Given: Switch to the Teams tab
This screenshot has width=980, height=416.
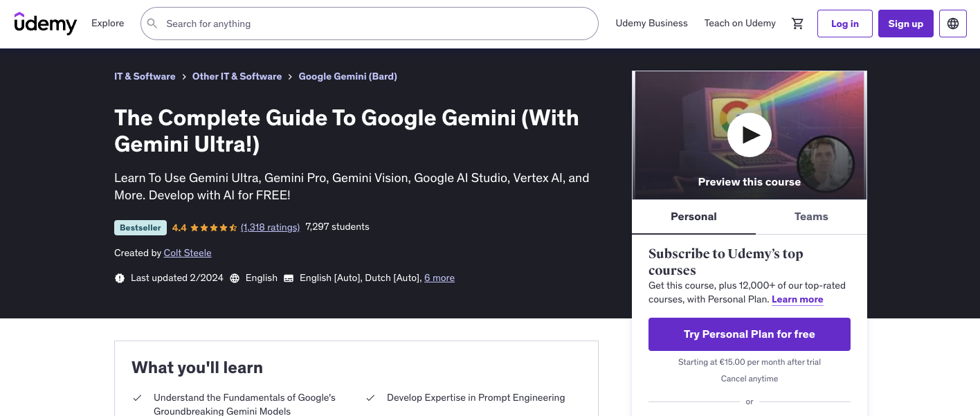Looking at the screenshot, I should [810, 217].
